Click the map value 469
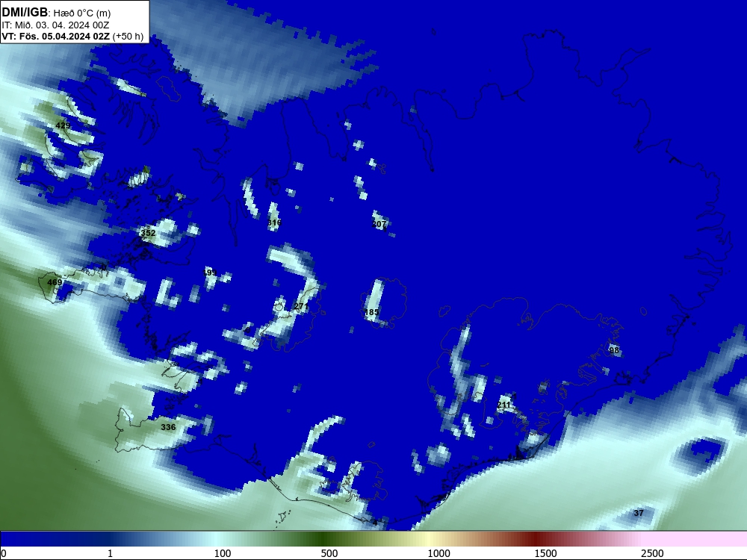747x560 pixels. point(55,282)
